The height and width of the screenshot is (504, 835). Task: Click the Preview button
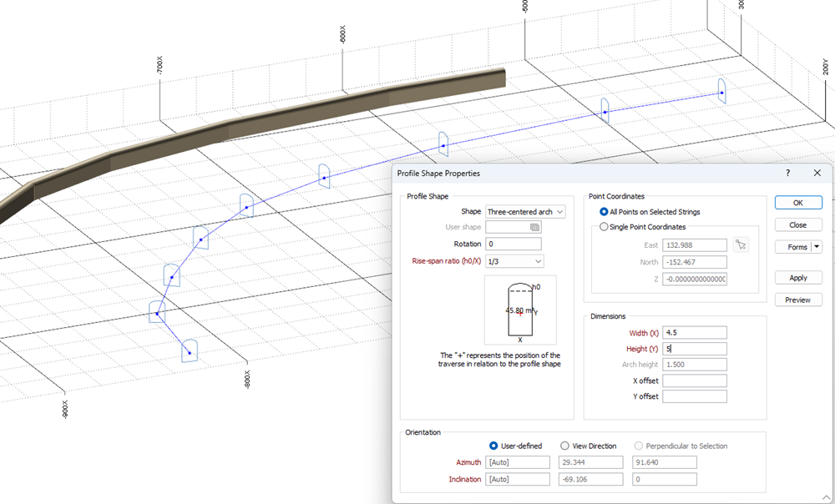pyautogui.click(x=797, y=300)
